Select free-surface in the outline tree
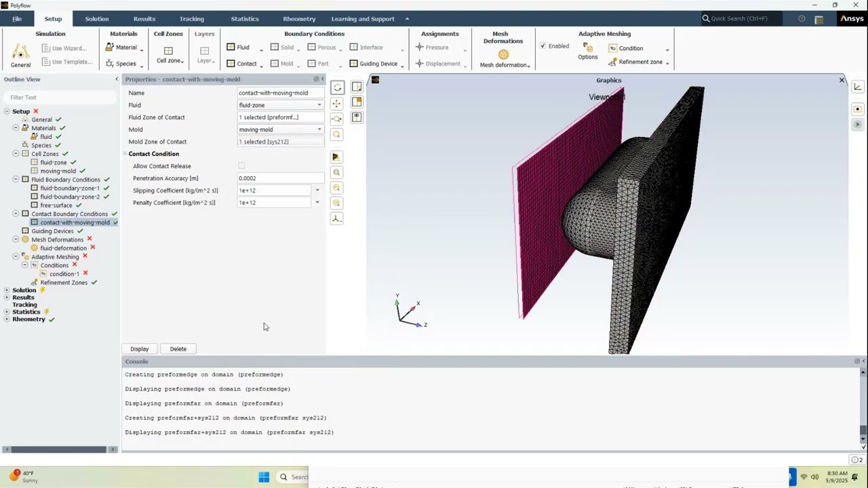The image size is (868, 488). pyautogui.click(x=56, y=205)
